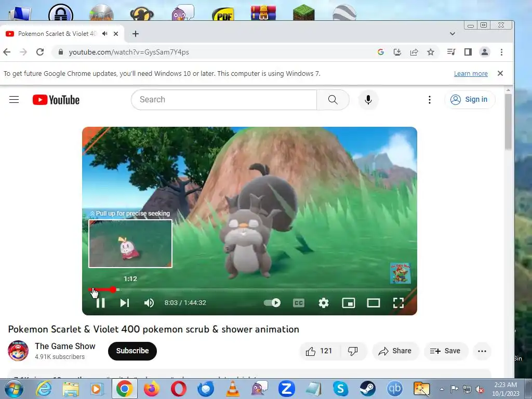View site information lock icon
The height and width of the screenshot is (399, 532).
(61, 52)
